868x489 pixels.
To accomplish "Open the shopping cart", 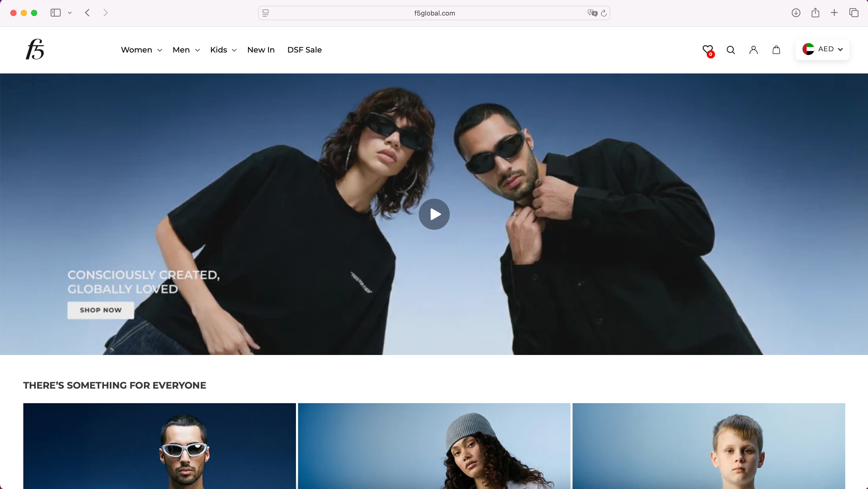I will [776, 50].
